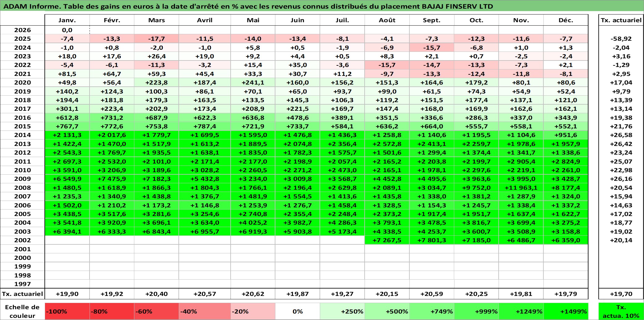Click the '+2 905,4' November 2011 cell
644x320 pixels.
521,161
